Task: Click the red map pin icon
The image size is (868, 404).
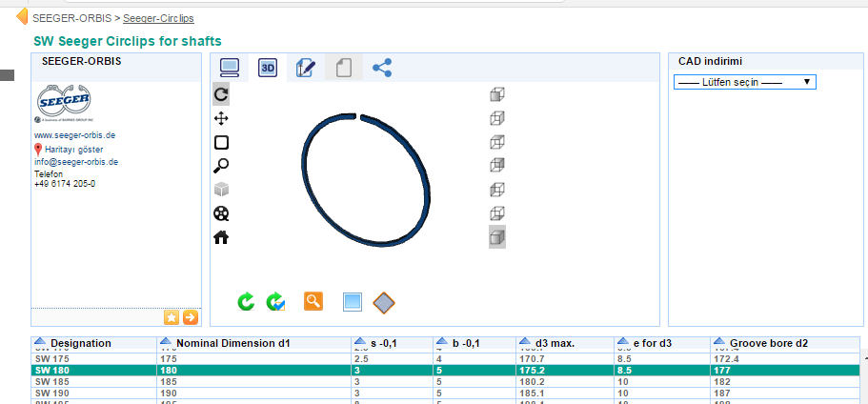Action: coord(38,150)
